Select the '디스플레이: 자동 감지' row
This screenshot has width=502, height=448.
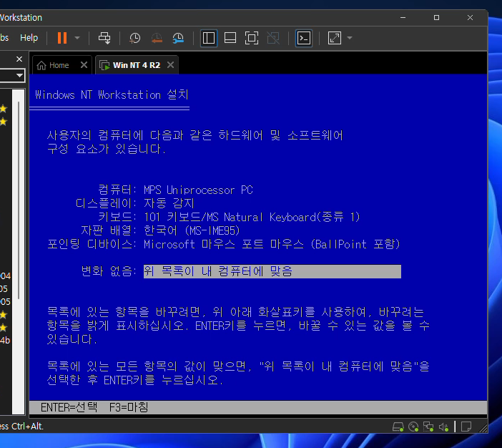click(134, 203)
